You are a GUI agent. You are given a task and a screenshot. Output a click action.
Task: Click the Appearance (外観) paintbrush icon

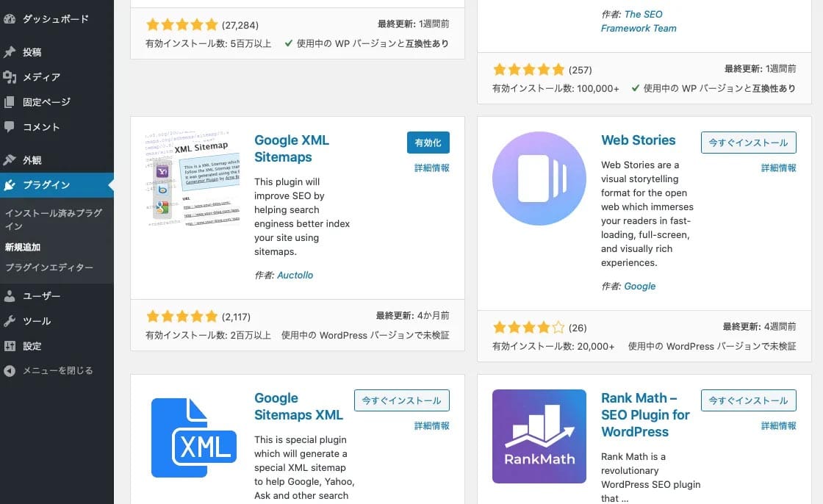pyautogui.click(x=10, y=159)
